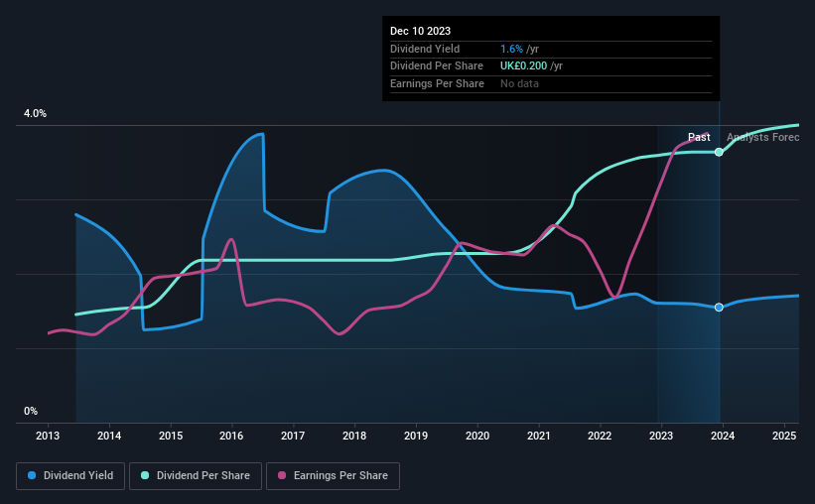This screenshot has width=815, height=504.
Task: Click the teal Dividend Per Share legend dot
Action: point(145,475)
